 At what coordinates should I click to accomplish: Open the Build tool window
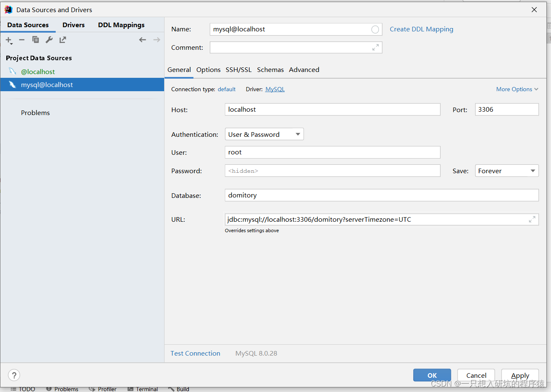click(179, 389)
